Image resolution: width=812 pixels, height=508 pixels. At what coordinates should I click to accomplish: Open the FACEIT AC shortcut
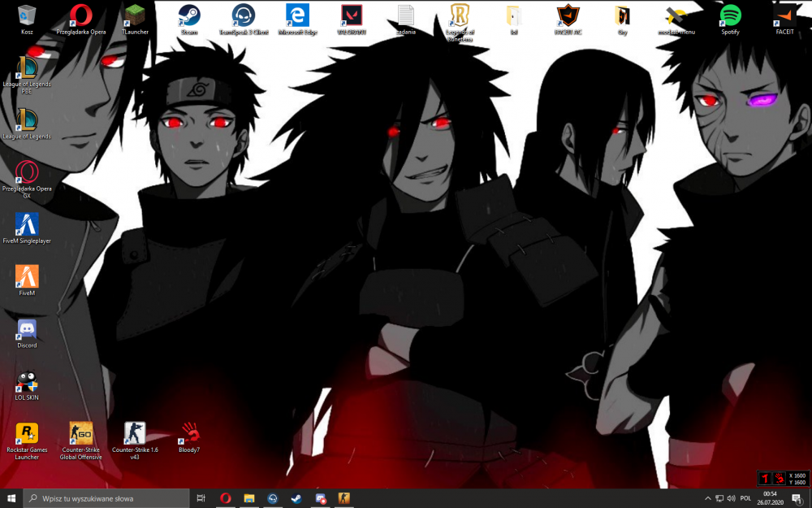pyautogui.click(x=568, y=20)
